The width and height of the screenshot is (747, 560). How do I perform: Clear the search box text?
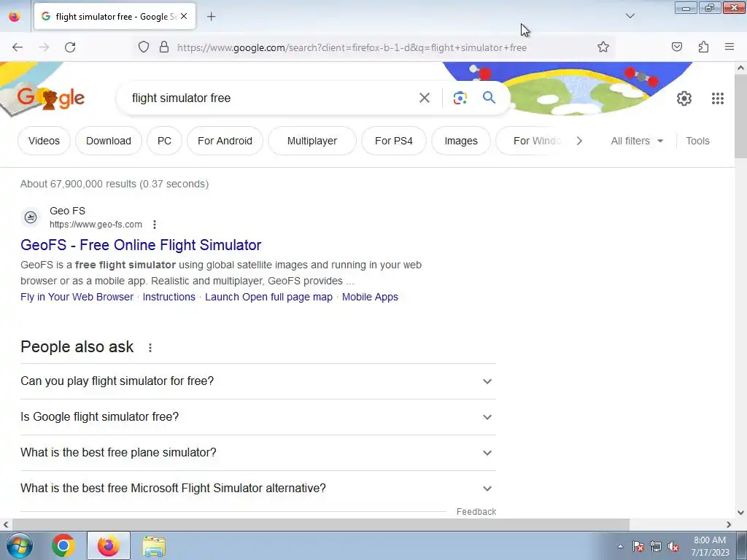[424, 98]
